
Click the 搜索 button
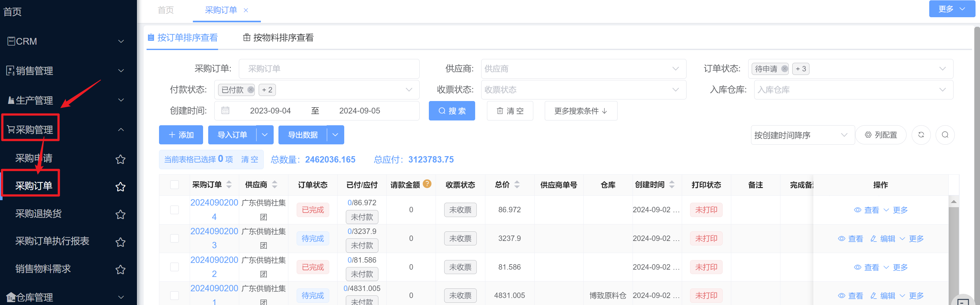pos(452,111)
